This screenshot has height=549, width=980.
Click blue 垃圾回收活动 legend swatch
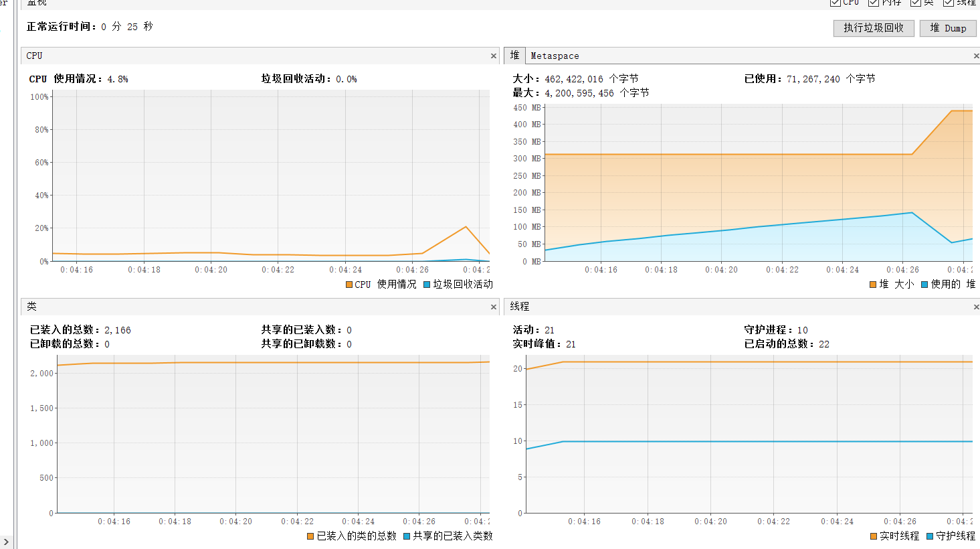(x=427, y=285)
